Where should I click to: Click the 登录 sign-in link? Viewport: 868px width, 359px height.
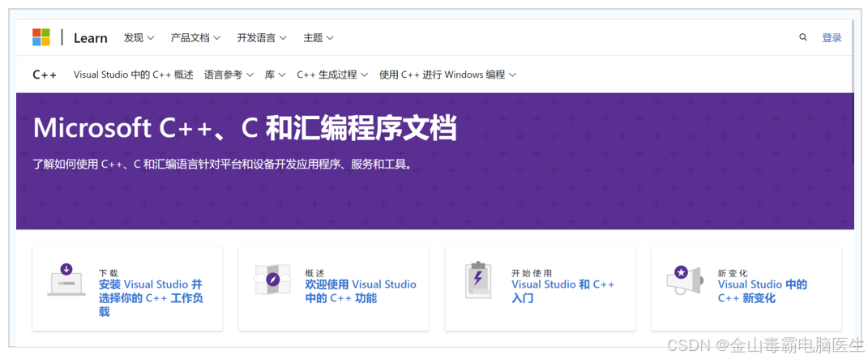[x=832, y=37]
